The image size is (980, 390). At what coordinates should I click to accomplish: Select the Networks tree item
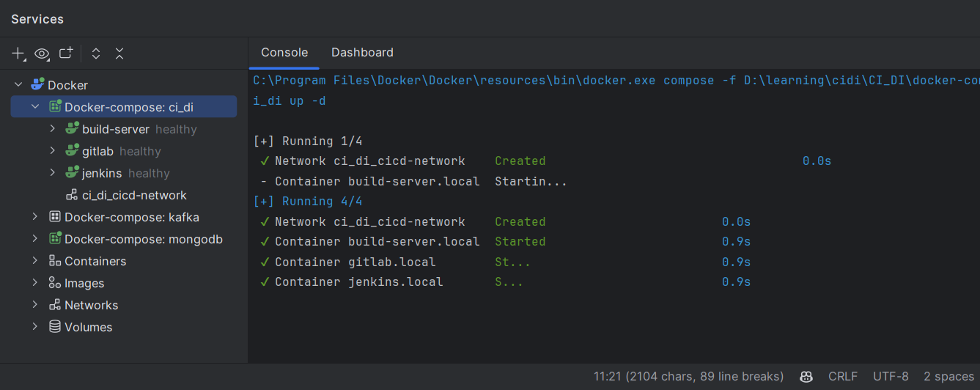[91, 305]
